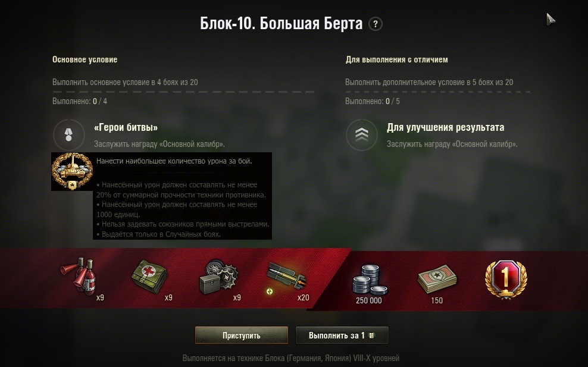The image size is (588, 367).
Task: Open the help question mark next to mission title
Action: point(376,24)
